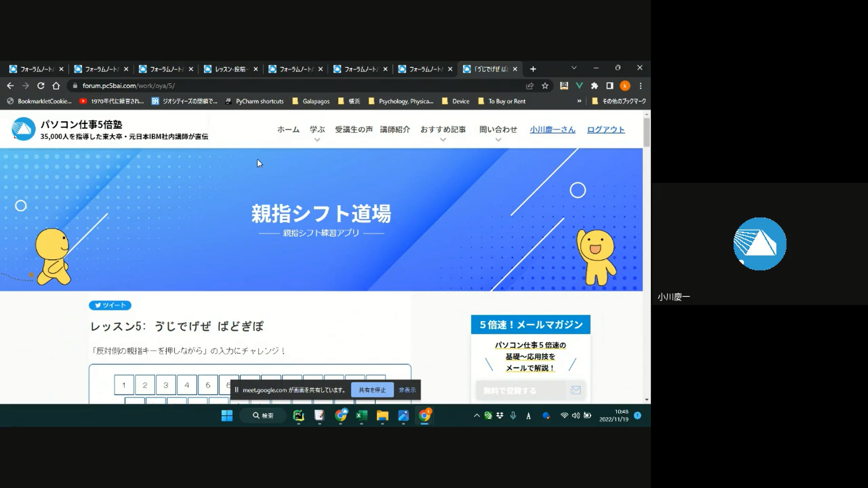Click the ツイート button

pos(110,305)
